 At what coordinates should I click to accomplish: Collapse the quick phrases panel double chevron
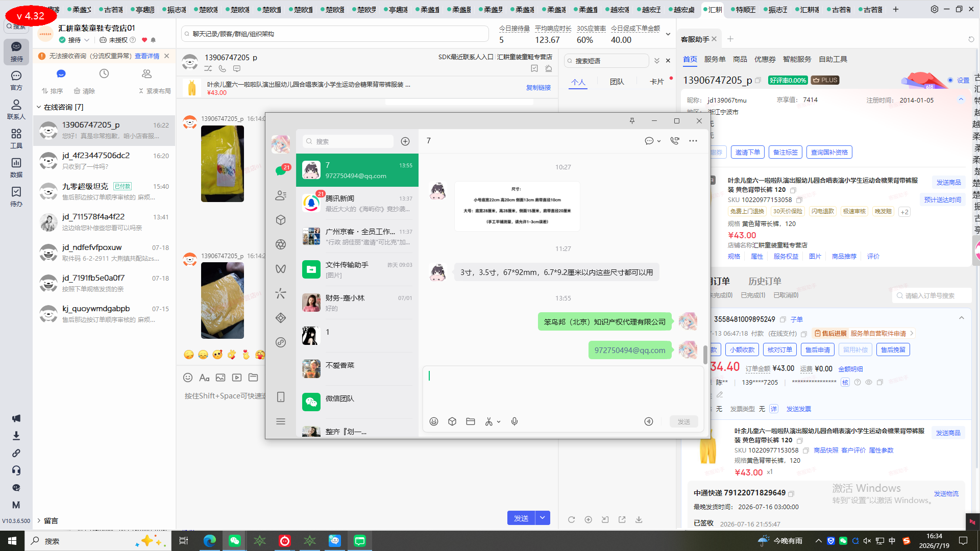click(657, 61)
